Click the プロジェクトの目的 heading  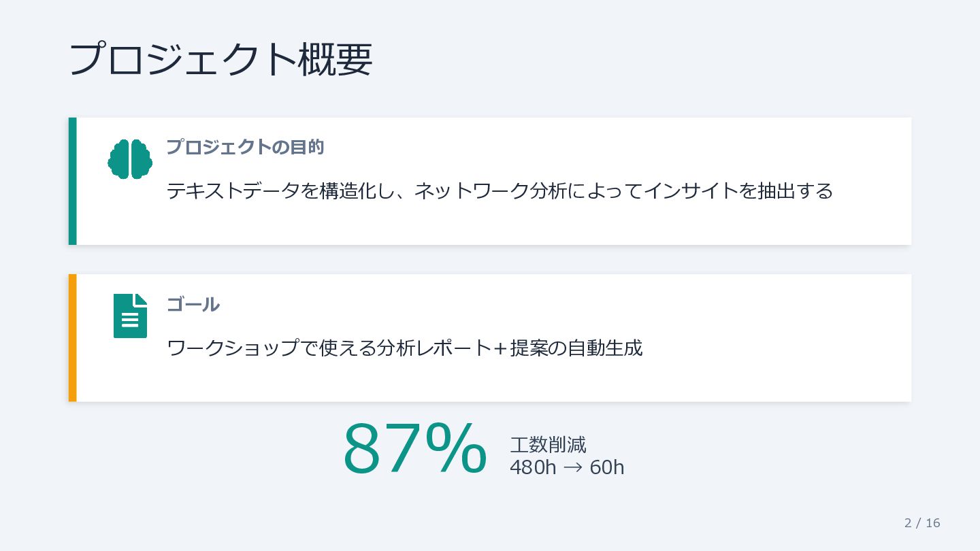(245, 147)
